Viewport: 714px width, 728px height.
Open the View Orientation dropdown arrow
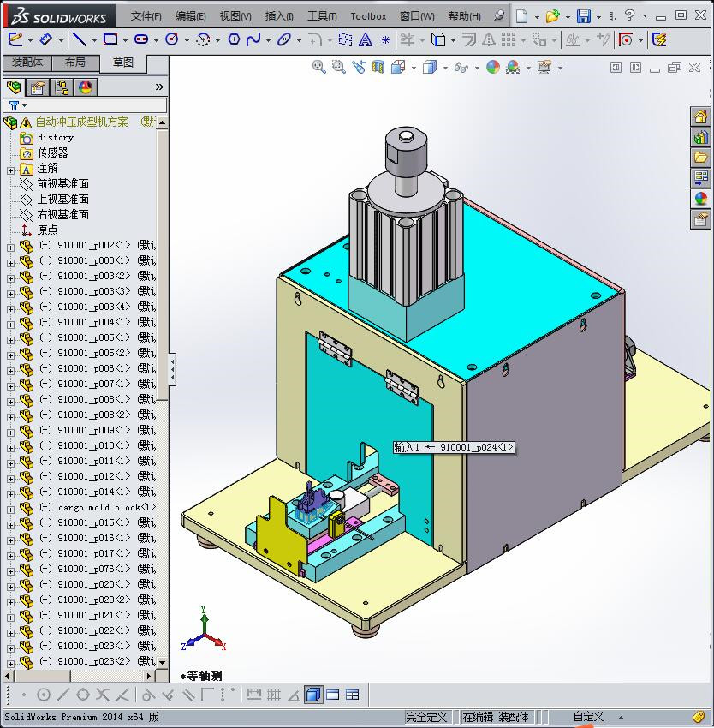click(414, 68)
